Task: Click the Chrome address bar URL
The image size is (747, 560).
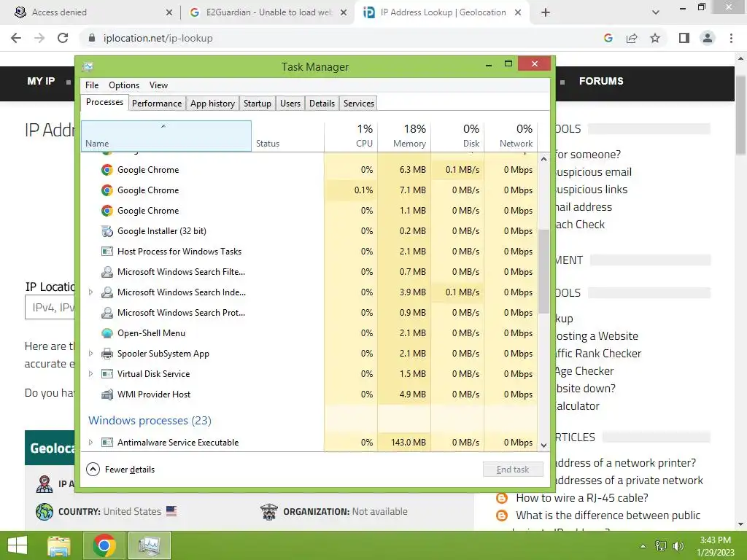Action: click(x=158, y=38)
